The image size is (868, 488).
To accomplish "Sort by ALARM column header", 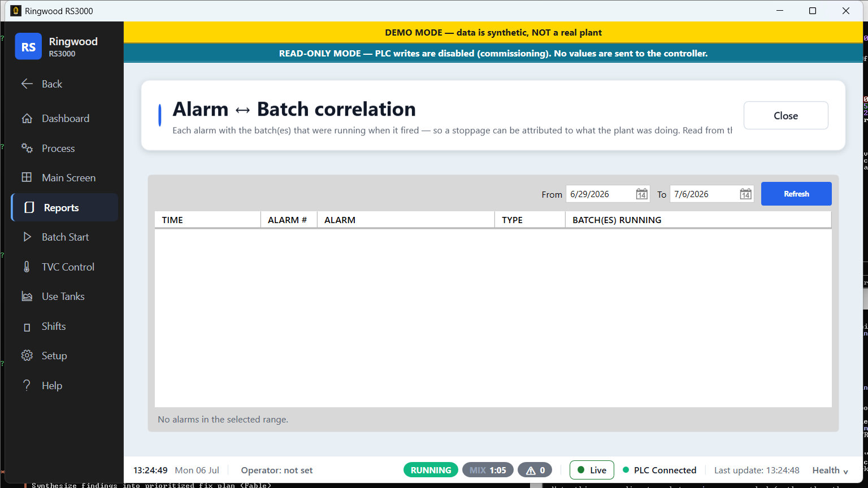I will point(406,220).
